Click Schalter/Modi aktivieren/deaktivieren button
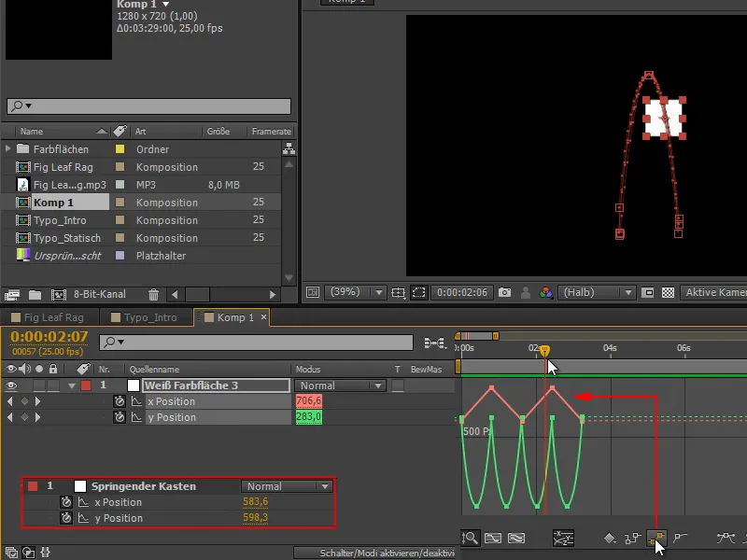This screenshot has height=560, width=747. [x=374, y=553]
